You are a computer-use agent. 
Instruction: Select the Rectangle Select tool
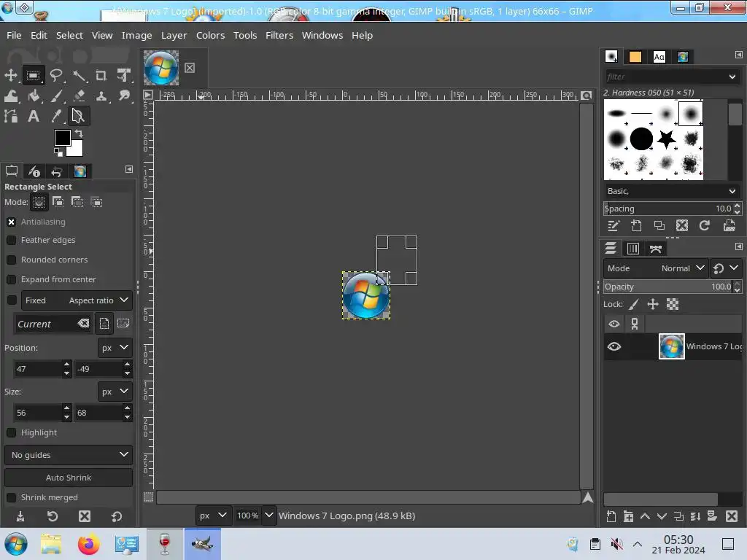[33, 75]
